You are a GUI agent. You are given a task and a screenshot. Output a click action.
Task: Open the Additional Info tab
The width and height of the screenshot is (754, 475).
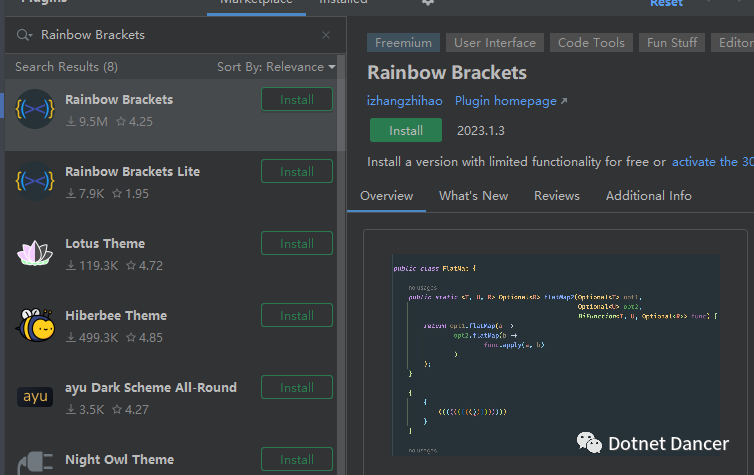coord(648,196)
